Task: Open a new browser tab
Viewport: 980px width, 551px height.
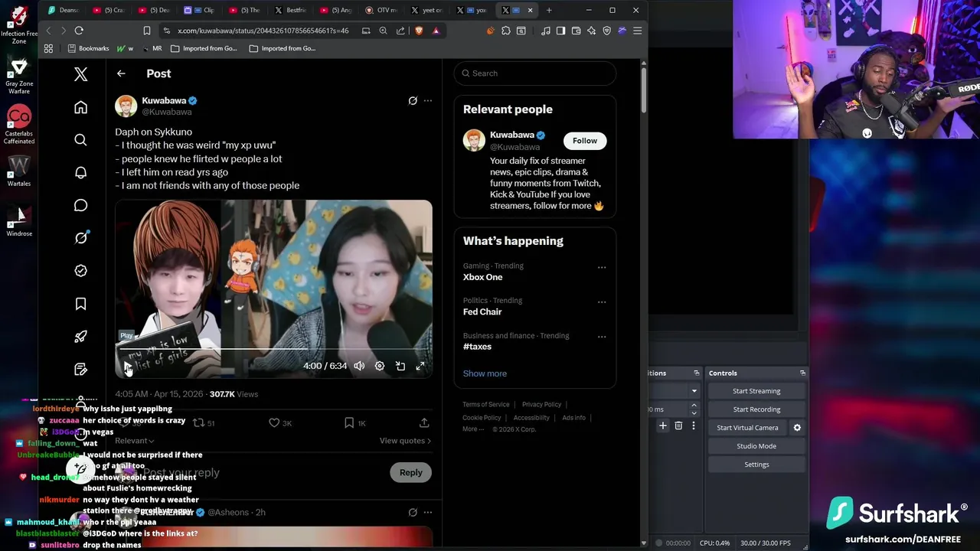Action: [549, 10]
